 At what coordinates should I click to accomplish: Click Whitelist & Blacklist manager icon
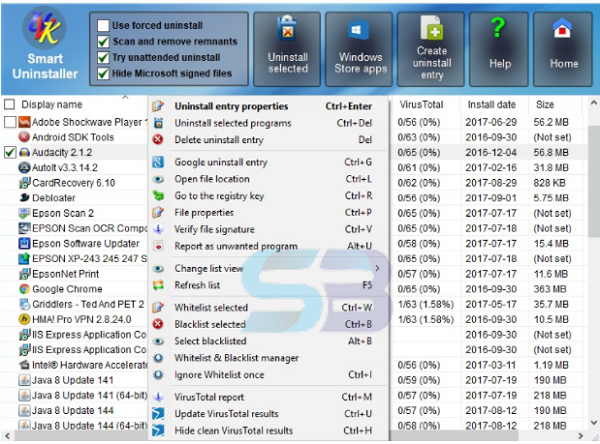[x=158, y=358]
